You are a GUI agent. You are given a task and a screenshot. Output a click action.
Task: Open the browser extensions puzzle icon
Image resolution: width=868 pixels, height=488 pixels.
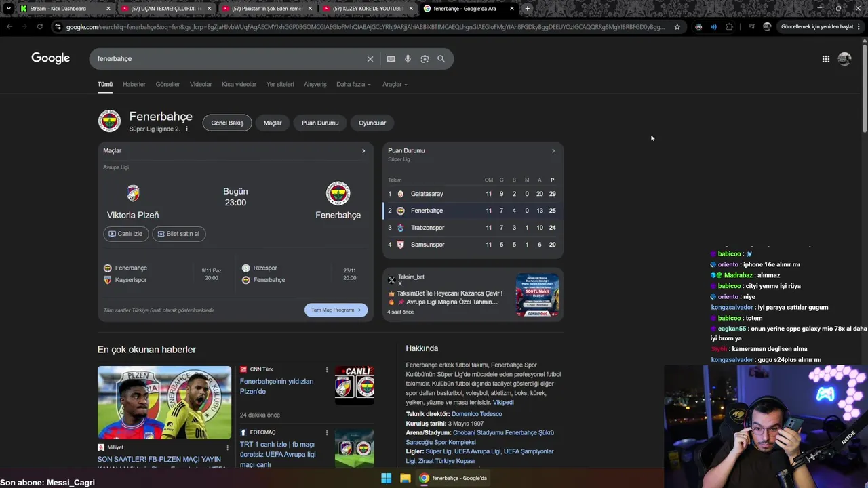coord(729,27)
